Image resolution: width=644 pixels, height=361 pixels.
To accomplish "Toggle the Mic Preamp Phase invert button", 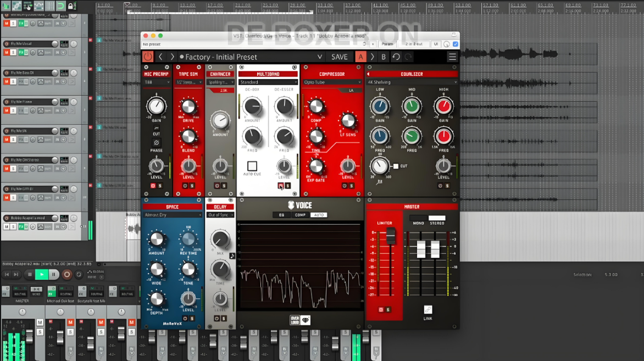I will click(x=157, y=143).
